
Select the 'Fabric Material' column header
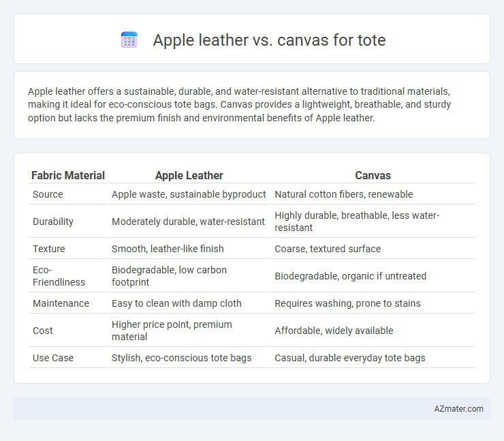68,175
